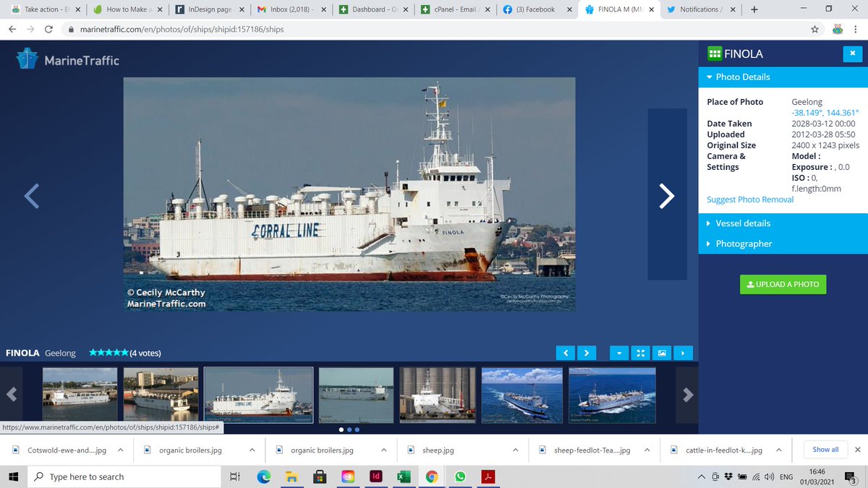Bookmark this page with star icon

point(815,30)
